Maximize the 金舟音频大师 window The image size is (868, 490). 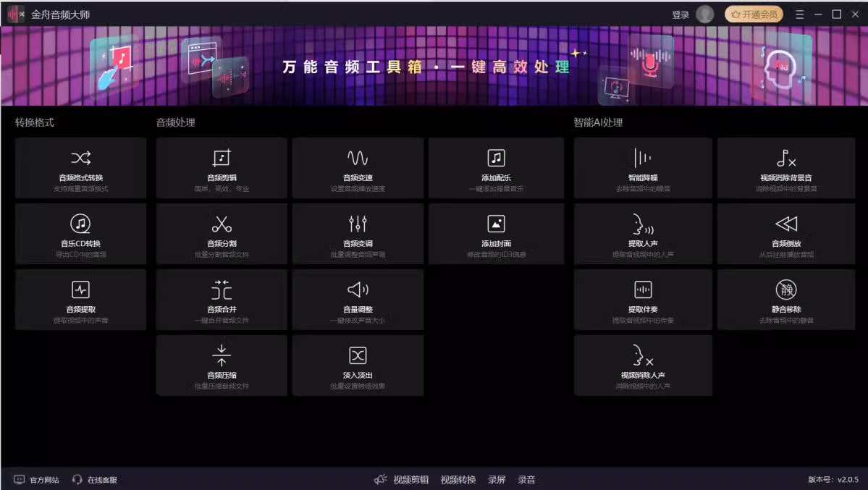point(836,14)
